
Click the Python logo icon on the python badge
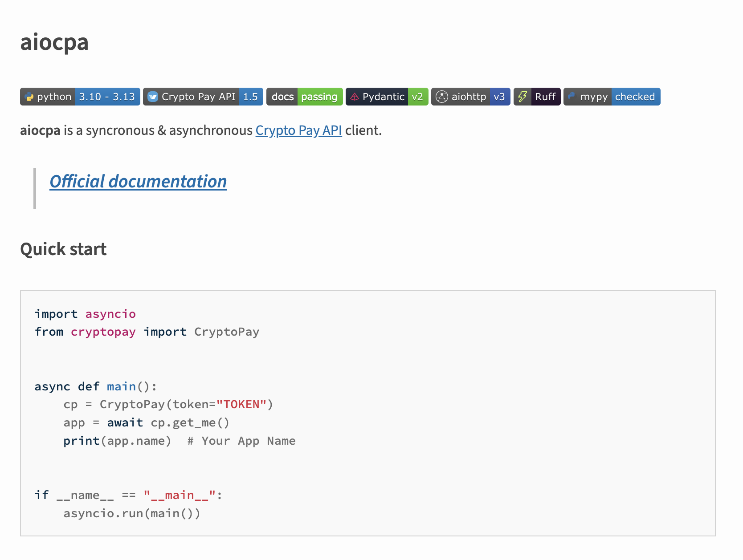(x=29, y=97)
